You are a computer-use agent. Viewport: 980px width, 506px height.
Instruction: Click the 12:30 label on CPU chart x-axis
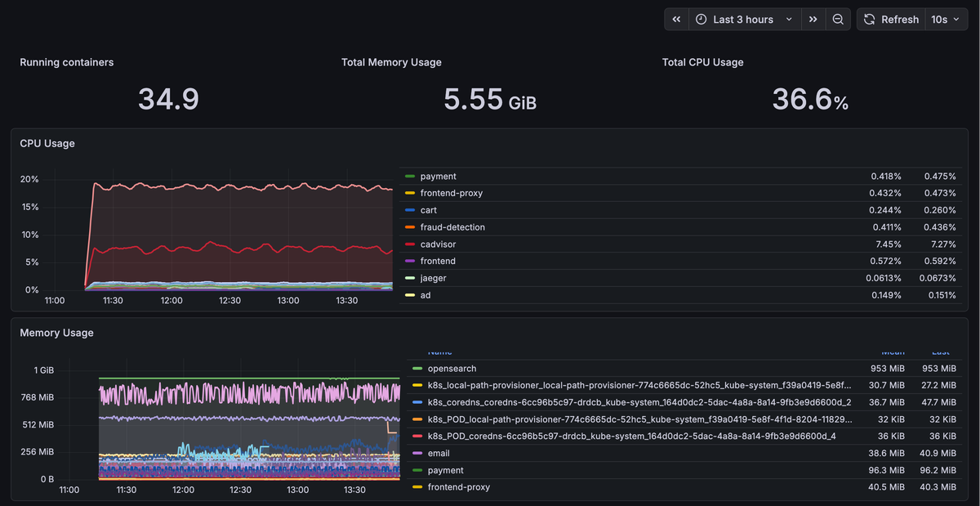pyautogui.click(x=230, y=301)
